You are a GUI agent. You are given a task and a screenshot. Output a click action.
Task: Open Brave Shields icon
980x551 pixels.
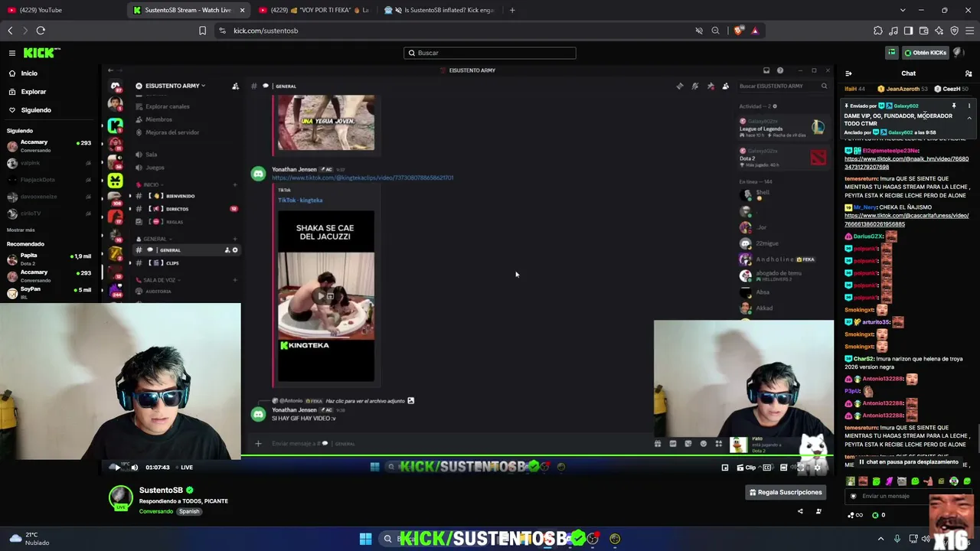coord(738,31)
